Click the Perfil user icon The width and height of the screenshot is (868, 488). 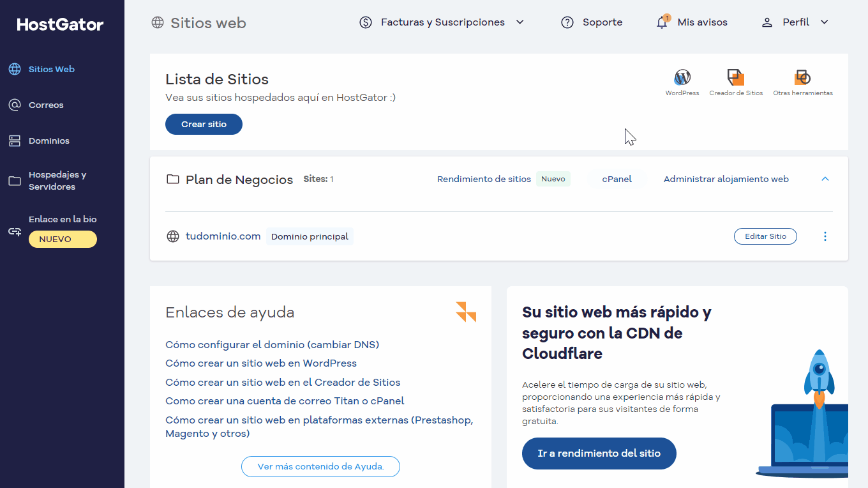767,22
